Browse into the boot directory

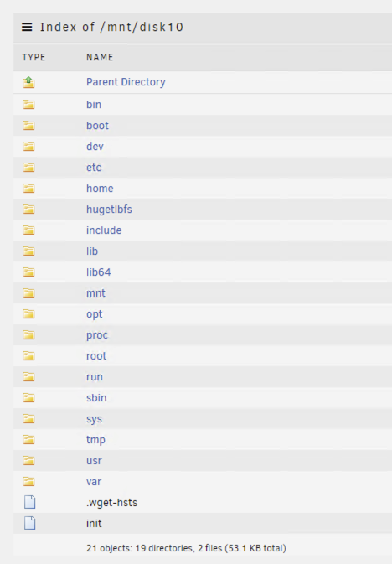point(97,126)
